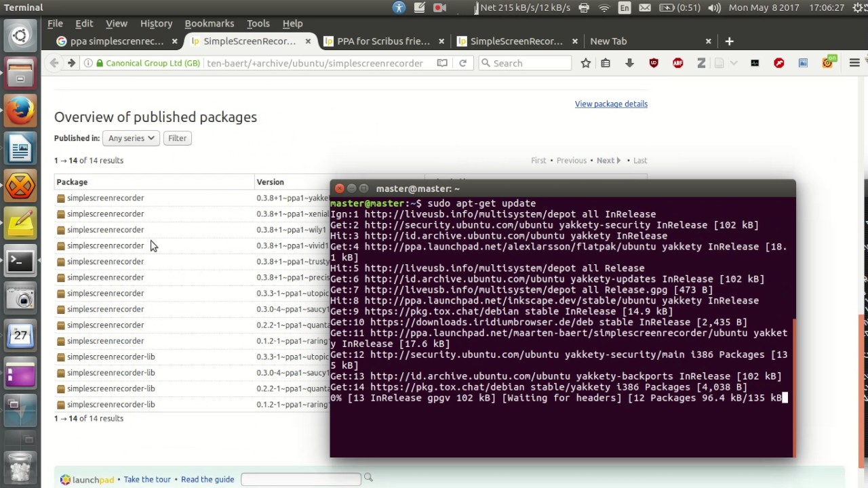The height and width of the screenshot is (488, 868).
Task: Click the Launchpad logo in footer
Action: (x=87, y=479)
